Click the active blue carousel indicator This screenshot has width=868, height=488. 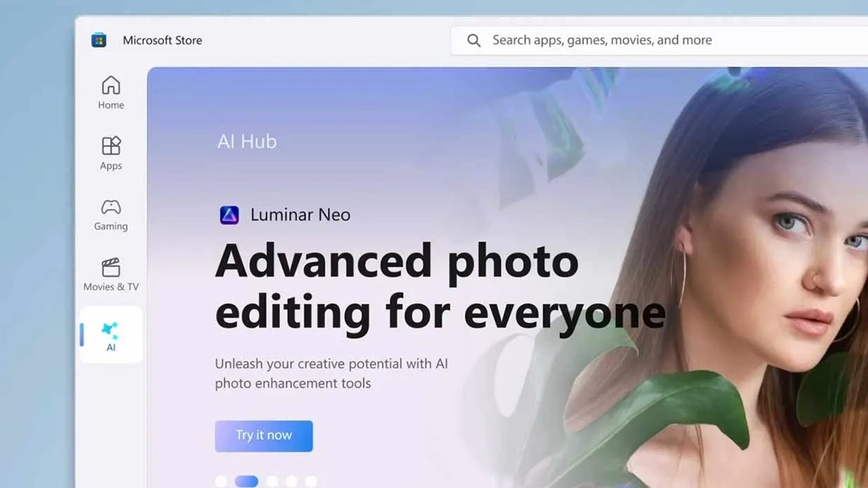(x=247, y=480)
